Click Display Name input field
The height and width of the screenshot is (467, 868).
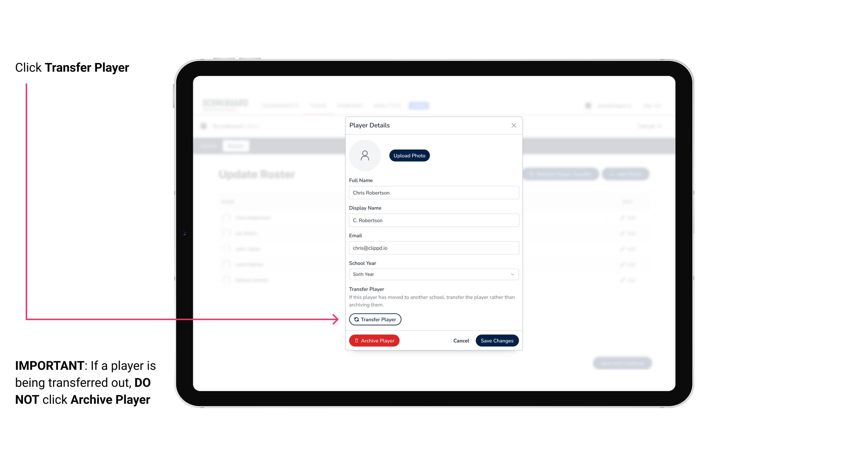(433, 220)
